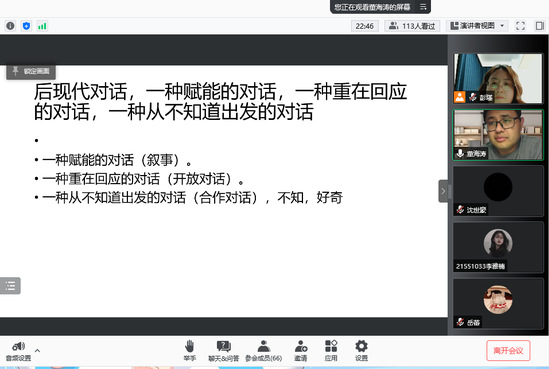Expand audio settings caret arrow

point(37,350)
